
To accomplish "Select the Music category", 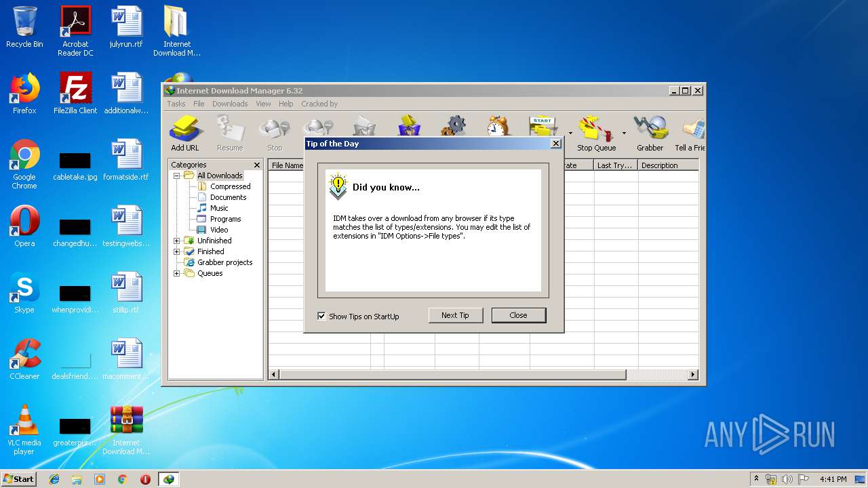I will (219, 208).
